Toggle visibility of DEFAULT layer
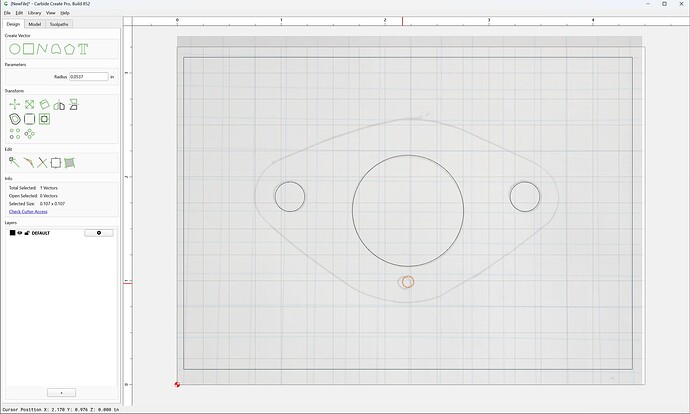The height and width of the screenshot is (414, 690). tap(20, 233)
